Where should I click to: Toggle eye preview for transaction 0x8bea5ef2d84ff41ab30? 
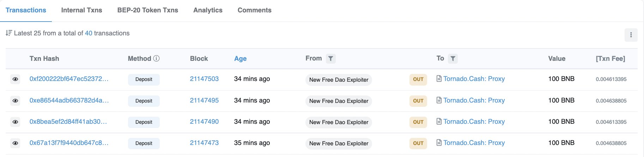tap(16, 122)
